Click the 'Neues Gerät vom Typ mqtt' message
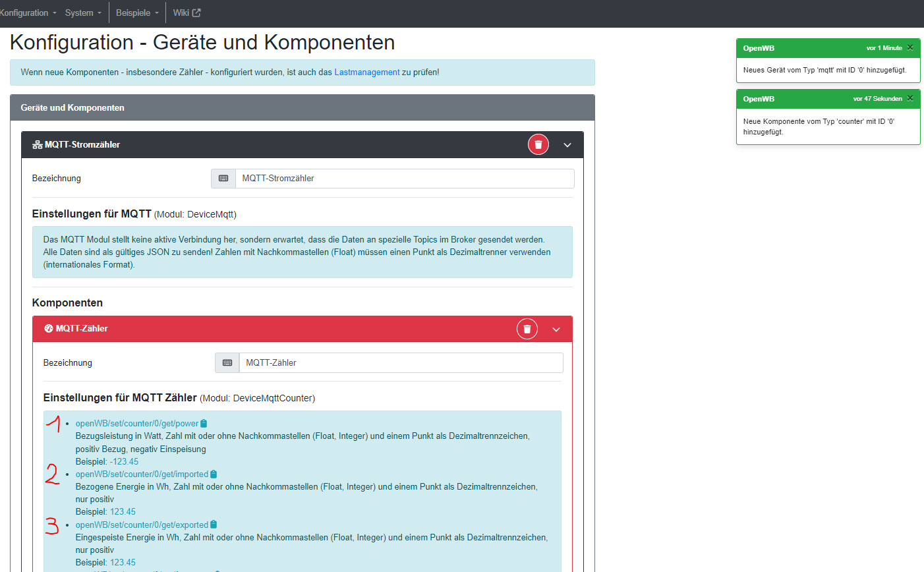This screenshot has width=924, height=572. pos(825,70)
